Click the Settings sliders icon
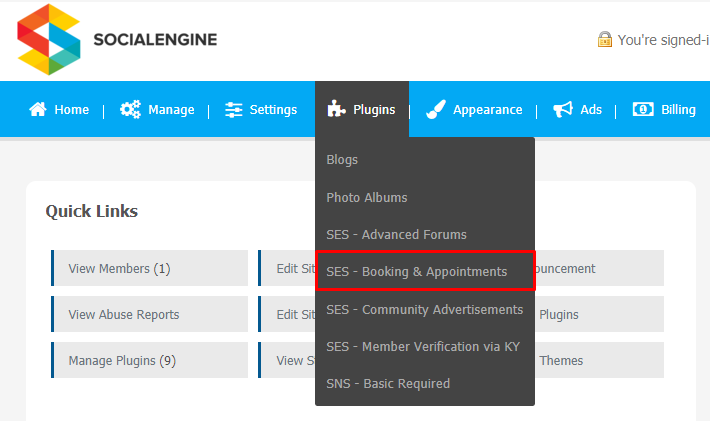Screen dimensions: 710x421 (234, 110)
